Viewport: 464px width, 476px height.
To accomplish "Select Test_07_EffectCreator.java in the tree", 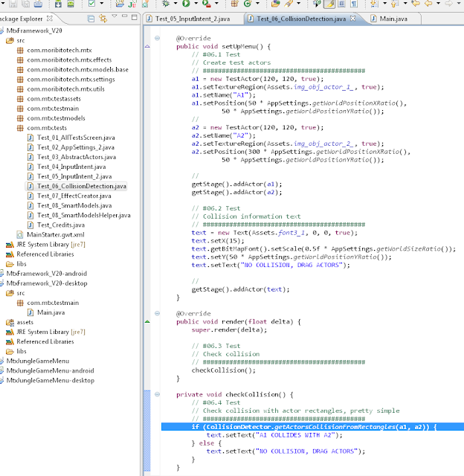I will pos(74,196).
